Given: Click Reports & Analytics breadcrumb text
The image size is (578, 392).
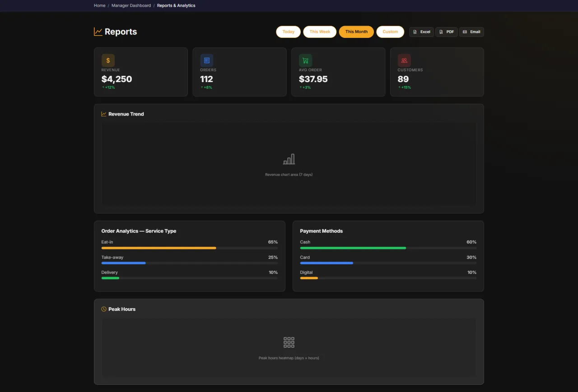Looking at the screenshot, I should tap(176, 5).
